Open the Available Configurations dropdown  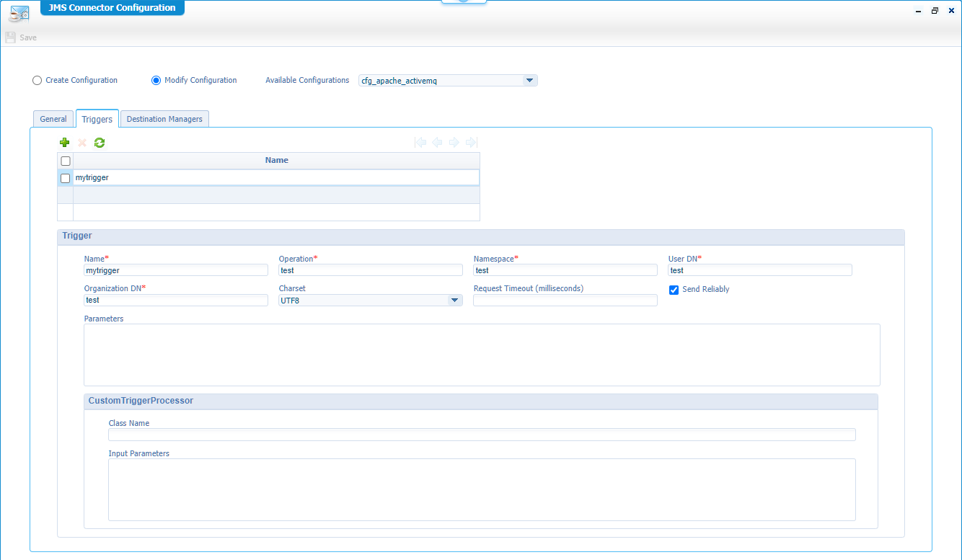pos(529,81)
